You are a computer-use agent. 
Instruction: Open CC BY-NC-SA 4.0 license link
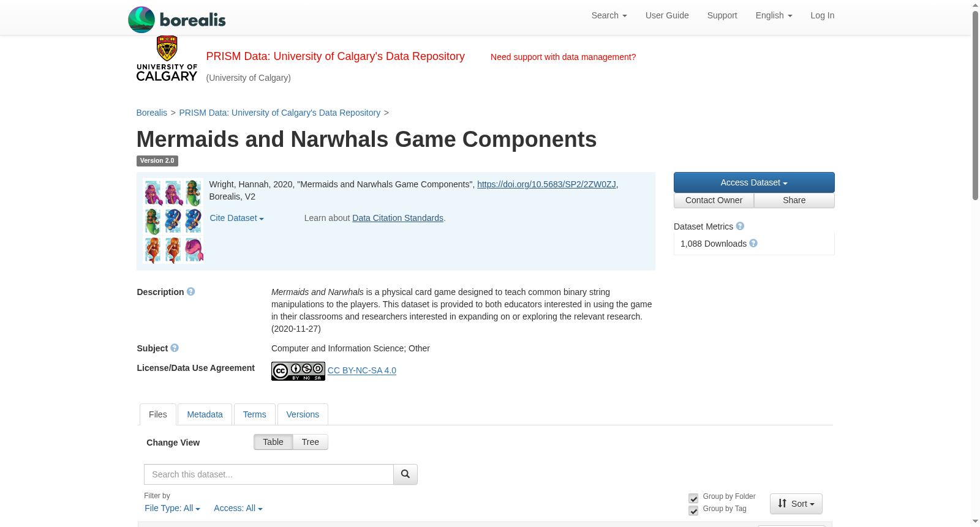coord(362,370)
